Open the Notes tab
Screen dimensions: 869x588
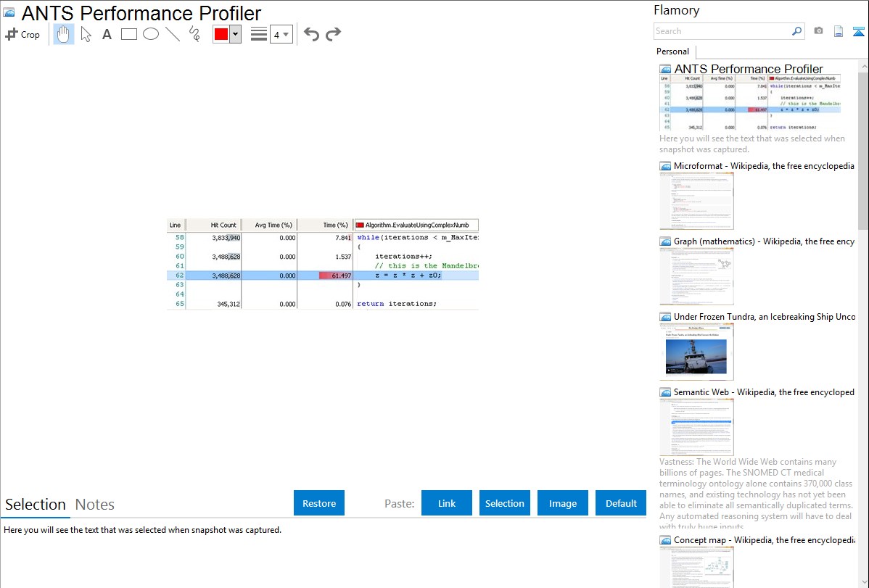[95, 505]
